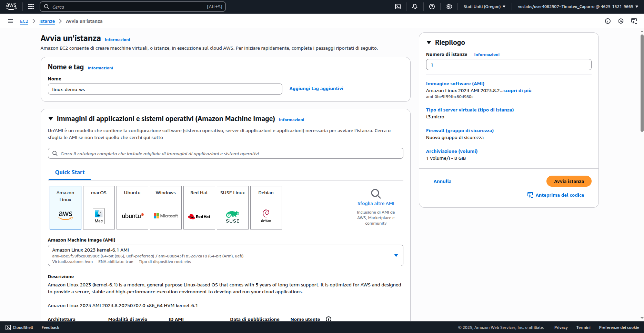
Task: Select the macOS AMI tile
Action: pos(99,208)
